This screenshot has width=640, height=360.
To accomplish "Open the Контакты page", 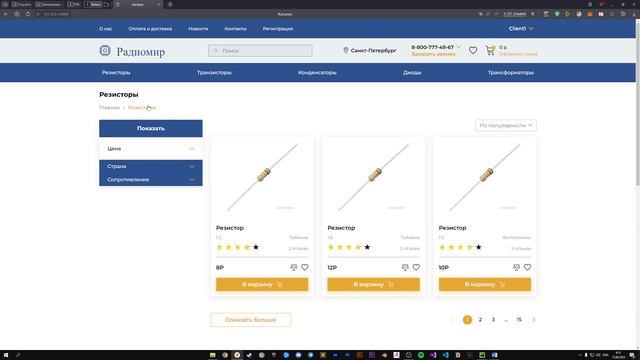I will (236, 29).
